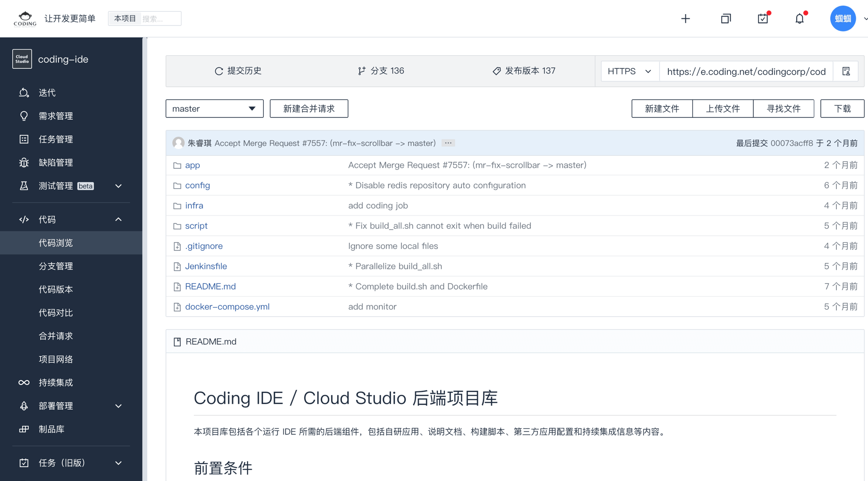Click commit message 'Ignore some local files'
The image size is (868, 481).
click(393, 246)
